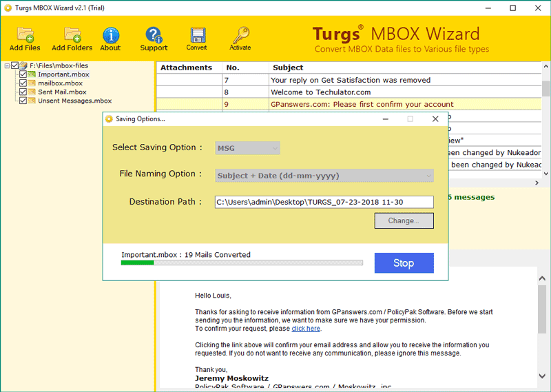Minimize the Saving Options dialog
Screen dimensions: 551x392
pos(386,119)
